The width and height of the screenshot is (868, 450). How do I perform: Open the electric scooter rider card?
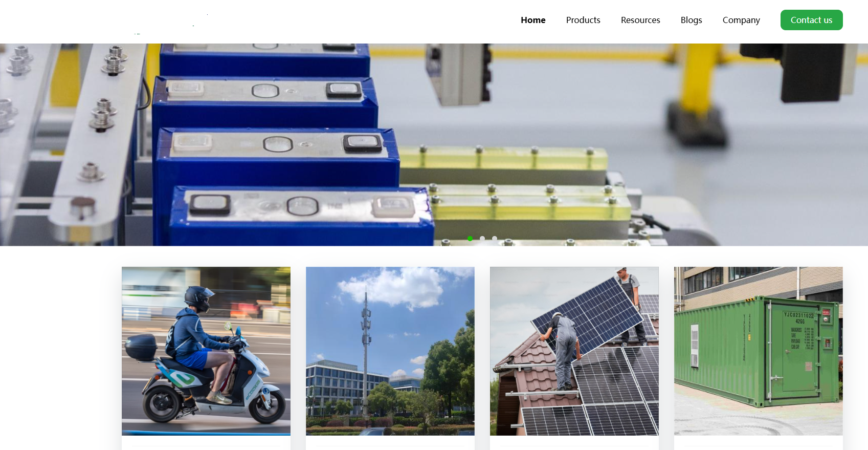(x=206, y=351)
